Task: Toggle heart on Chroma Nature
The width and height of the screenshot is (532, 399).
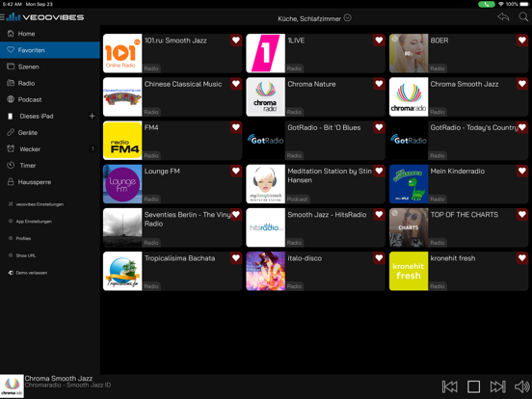Action: click(379, 84)
